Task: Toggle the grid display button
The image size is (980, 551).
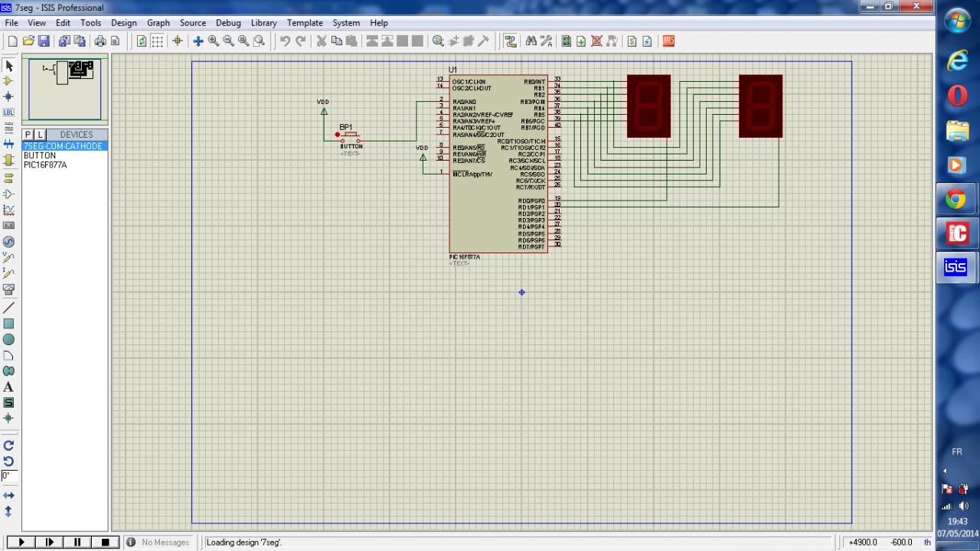Action: (x=157, y=41)
